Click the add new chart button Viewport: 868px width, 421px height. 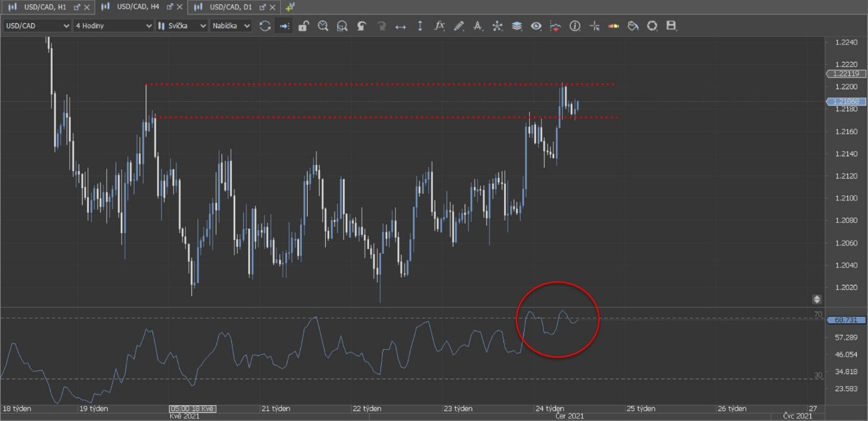tap(290, 7)
